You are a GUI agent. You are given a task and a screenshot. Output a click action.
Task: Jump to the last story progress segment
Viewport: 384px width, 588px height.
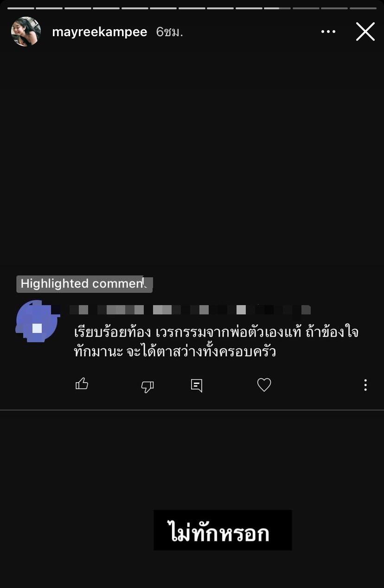[363, 8]
